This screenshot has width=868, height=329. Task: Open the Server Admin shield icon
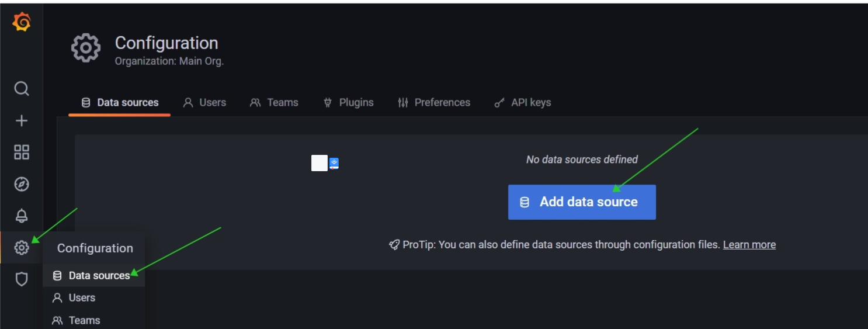point(22,279)
